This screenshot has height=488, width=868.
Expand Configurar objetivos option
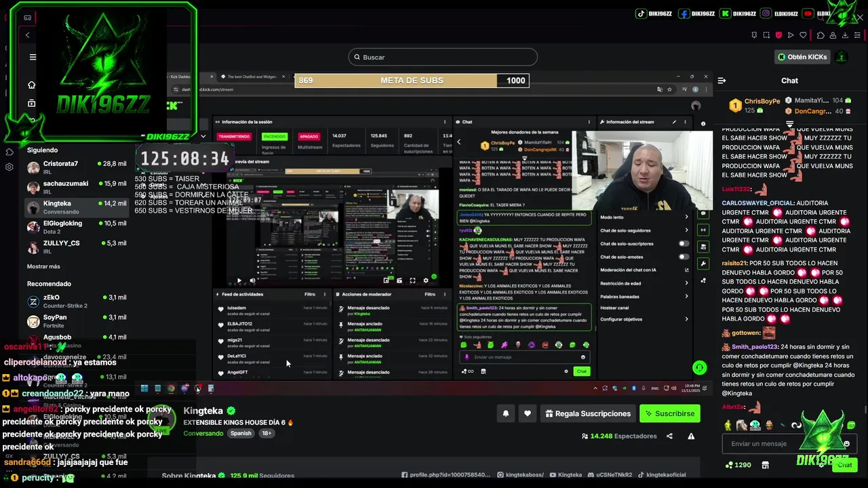[x=643, y=319]
